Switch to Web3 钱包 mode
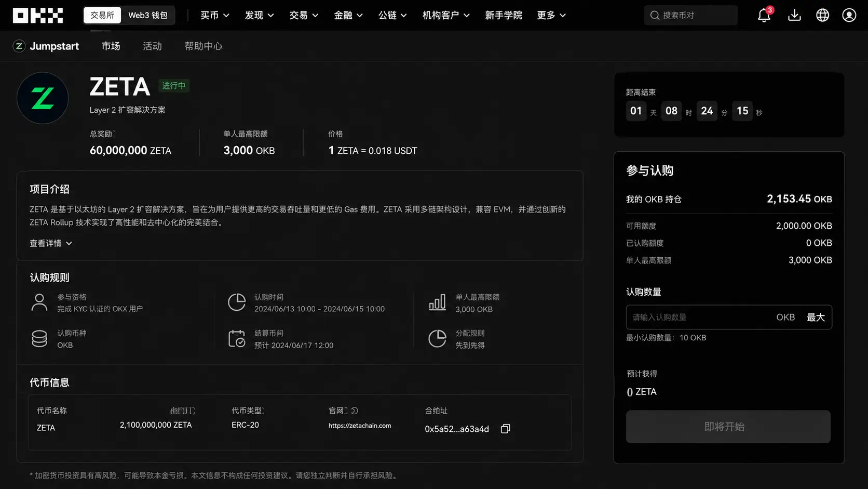 tap(148, 15)
